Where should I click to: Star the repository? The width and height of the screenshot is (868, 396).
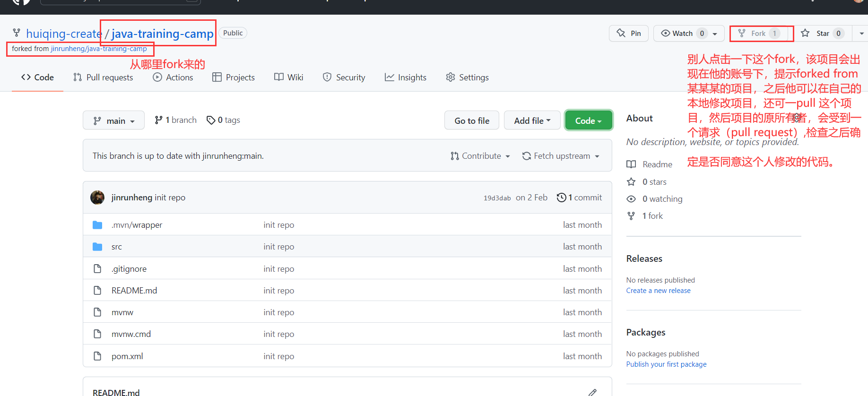(823, 34)
